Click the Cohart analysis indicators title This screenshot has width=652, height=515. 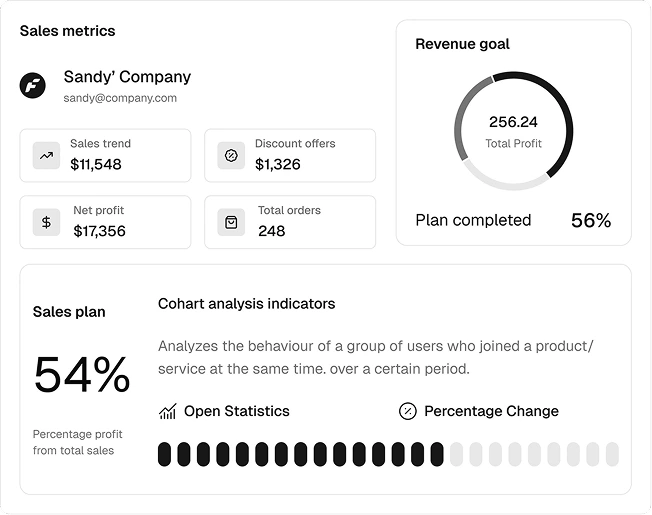tap(246, 303)
